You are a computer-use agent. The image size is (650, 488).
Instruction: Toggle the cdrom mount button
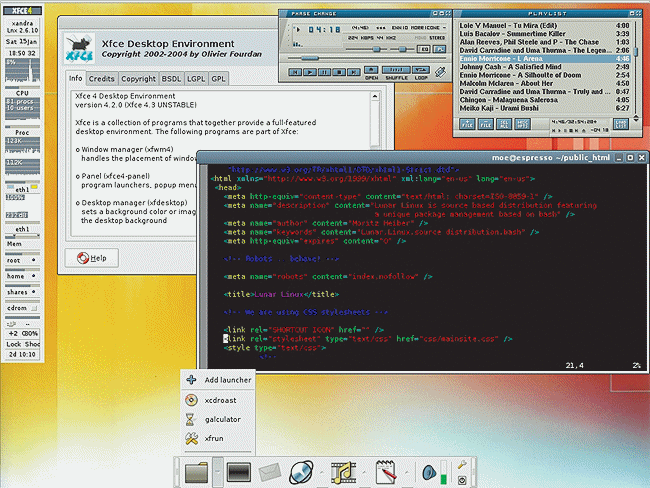(34, 308)
